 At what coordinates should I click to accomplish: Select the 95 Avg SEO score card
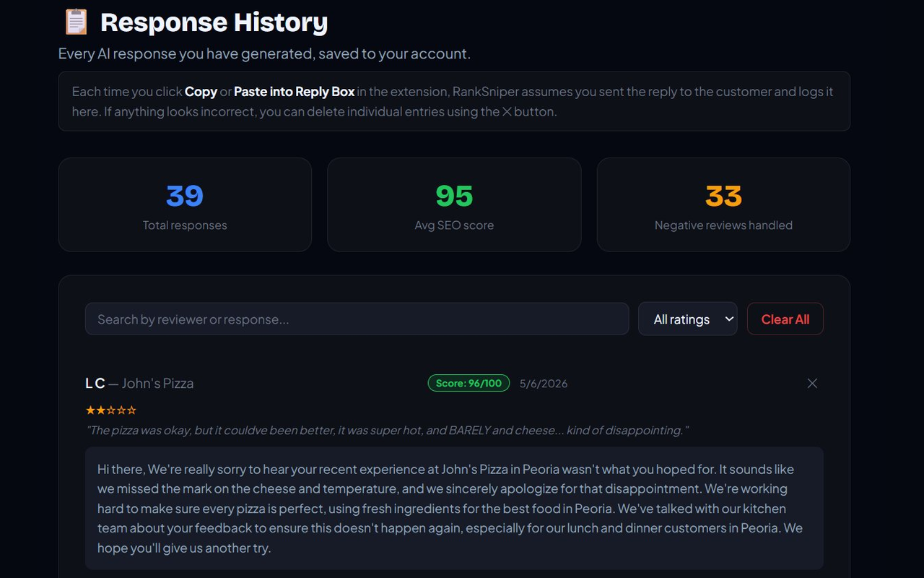pos(454,204)
